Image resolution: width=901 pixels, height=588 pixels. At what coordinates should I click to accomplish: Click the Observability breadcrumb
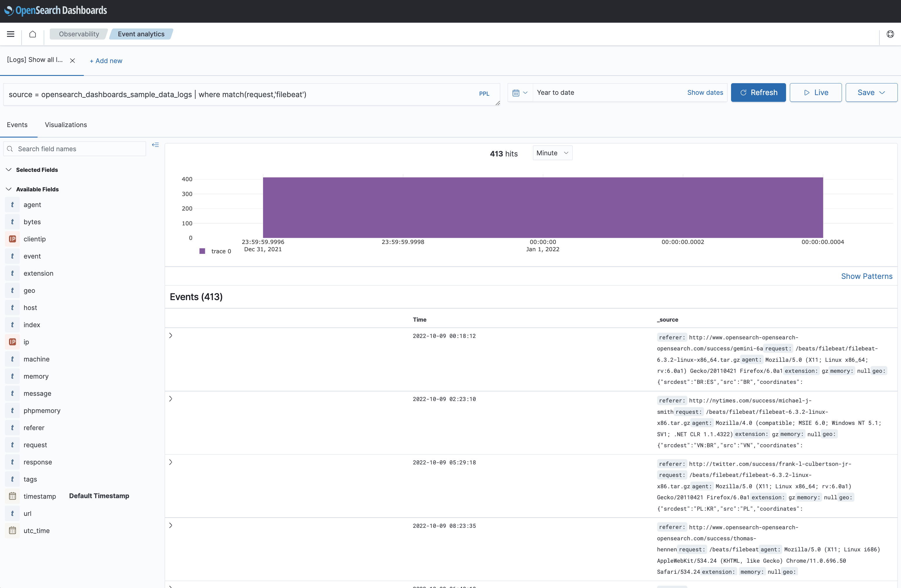point(78,34)
